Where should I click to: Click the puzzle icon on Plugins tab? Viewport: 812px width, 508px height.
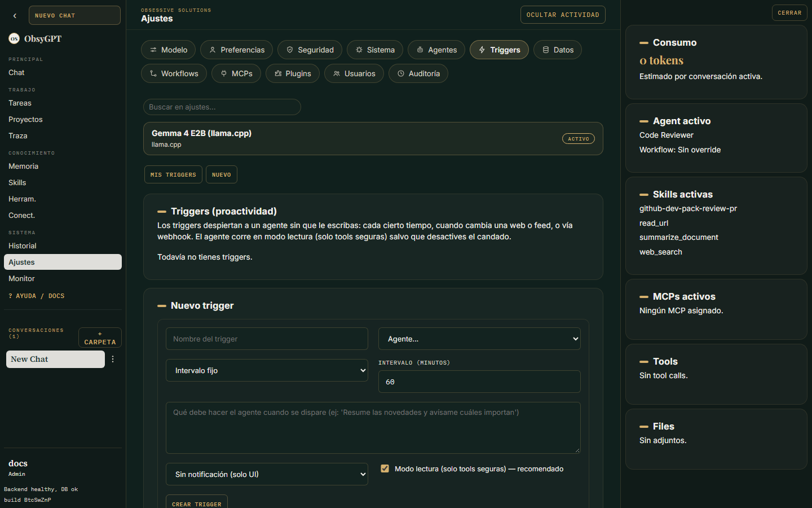click(x=278, y=73)
